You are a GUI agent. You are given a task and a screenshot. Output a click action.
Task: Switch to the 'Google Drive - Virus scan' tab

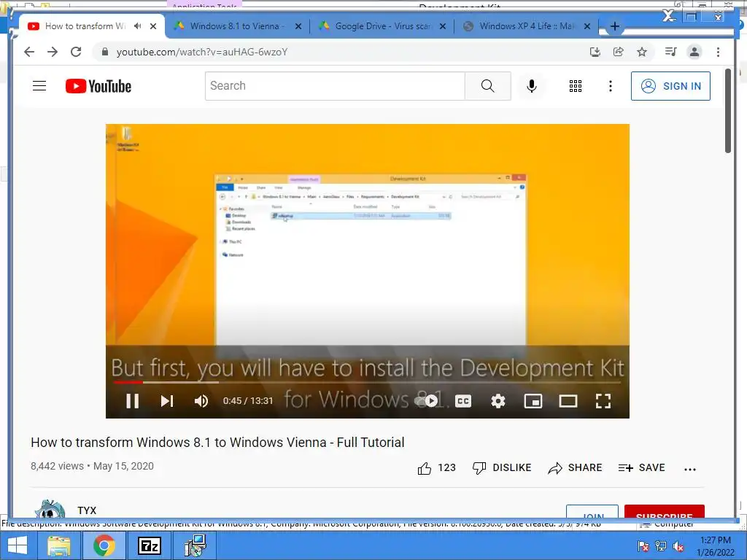[382, 26]
